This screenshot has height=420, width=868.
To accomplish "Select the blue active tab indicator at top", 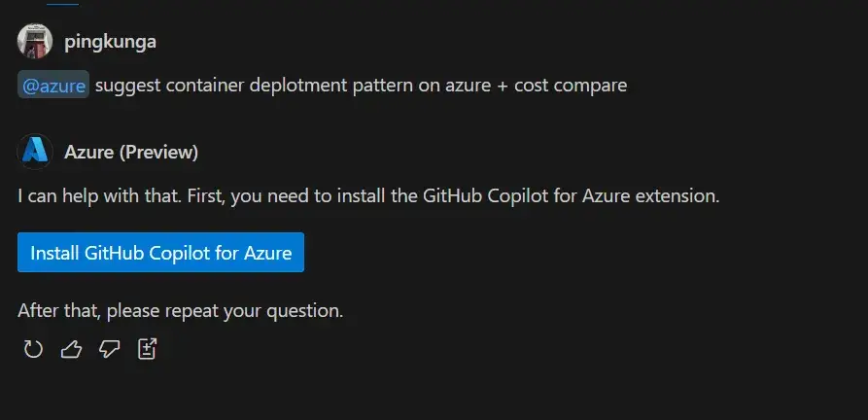I will tap(62, 3).
